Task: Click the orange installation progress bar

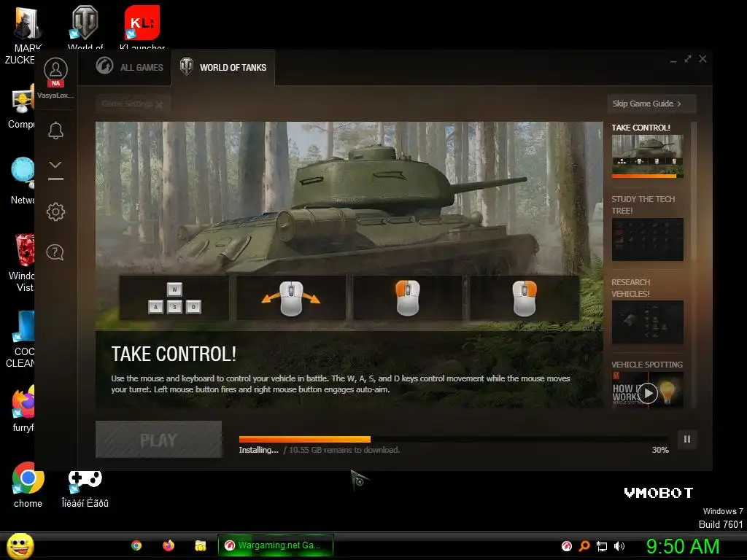Action: pyautogui.click(x=305, y=439)
